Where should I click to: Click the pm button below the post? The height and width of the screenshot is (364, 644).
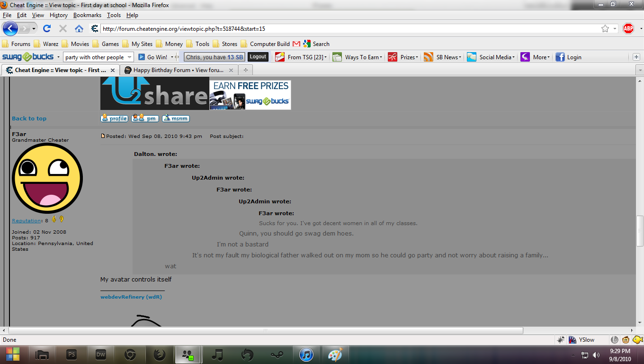tap(145, 118)
